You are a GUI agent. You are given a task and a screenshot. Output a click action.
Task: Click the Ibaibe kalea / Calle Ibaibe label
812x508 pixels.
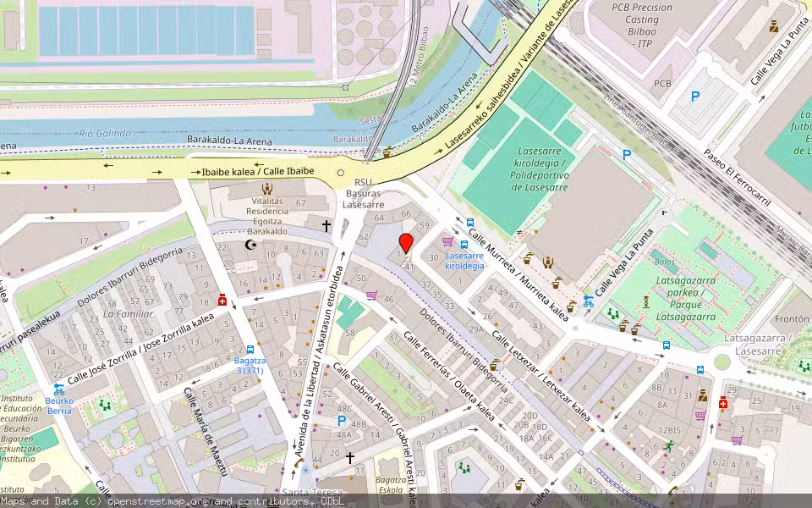click(258, 172)
